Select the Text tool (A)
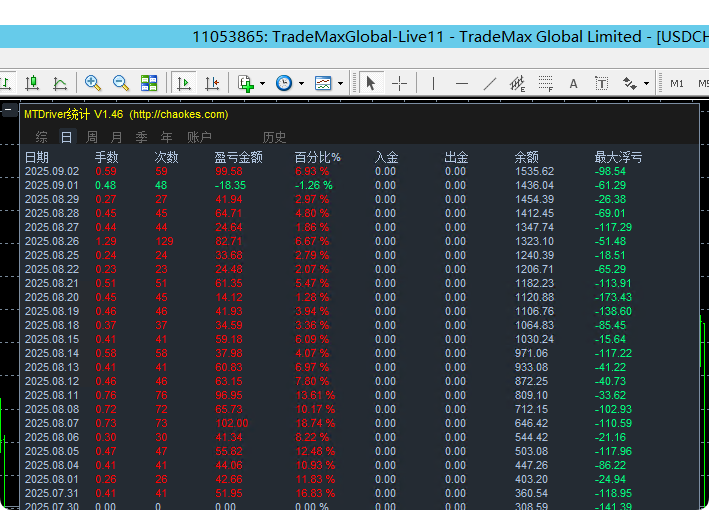This screenshot has height=510, width=709. pyautogui.click(x=573, y=84)
